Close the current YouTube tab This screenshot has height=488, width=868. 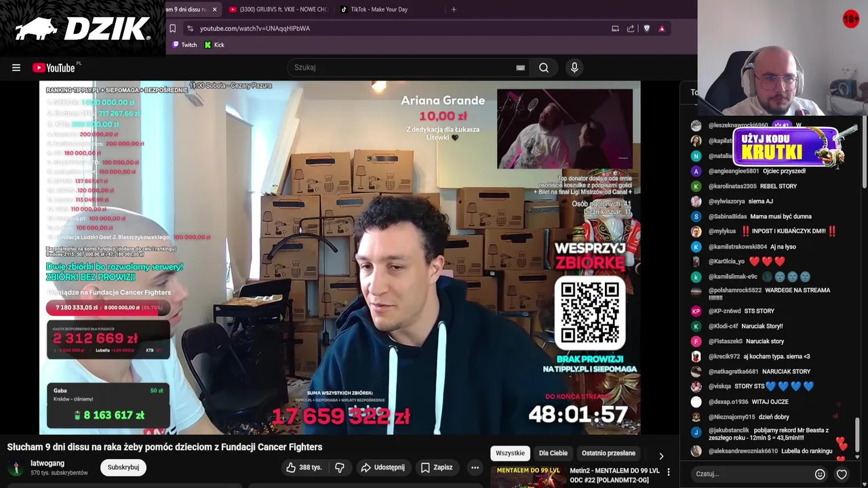tap(214, 9)
